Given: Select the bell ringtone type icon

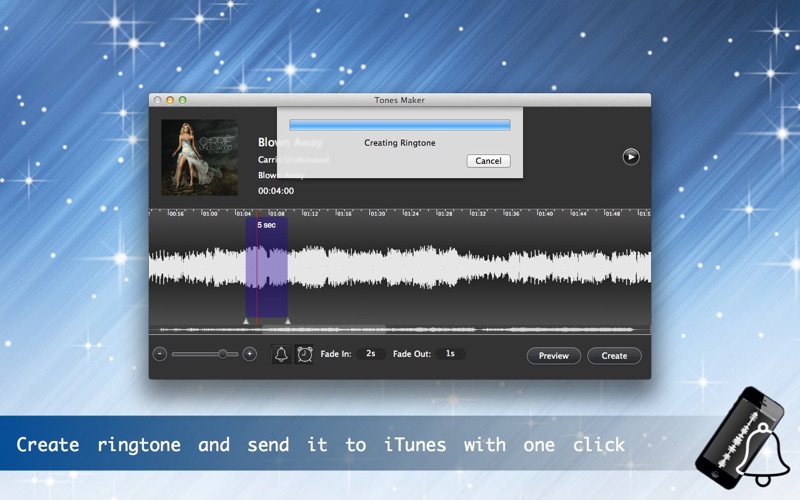Looking at the screenshot, I should click(282, 354).
